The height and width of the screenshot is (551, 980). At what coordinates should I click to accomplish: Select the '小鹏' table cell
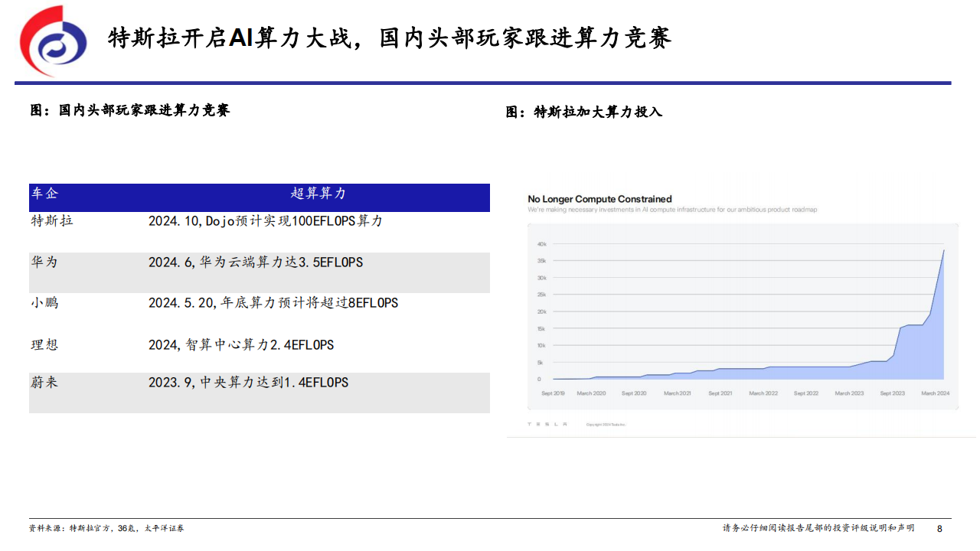pyautogui.click(x=44, y=302)
